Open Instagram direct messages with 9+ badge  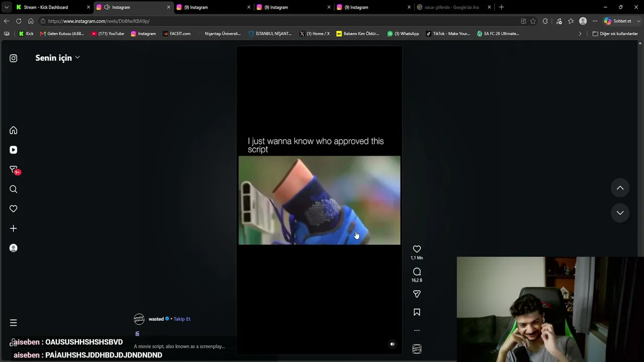coord(14,170)
